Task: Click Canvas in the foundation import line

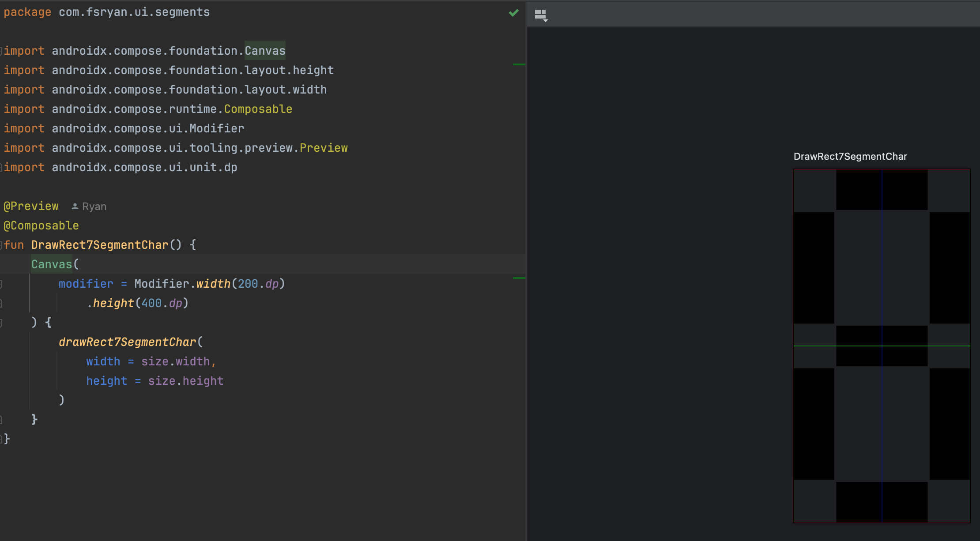Action: 265,51
